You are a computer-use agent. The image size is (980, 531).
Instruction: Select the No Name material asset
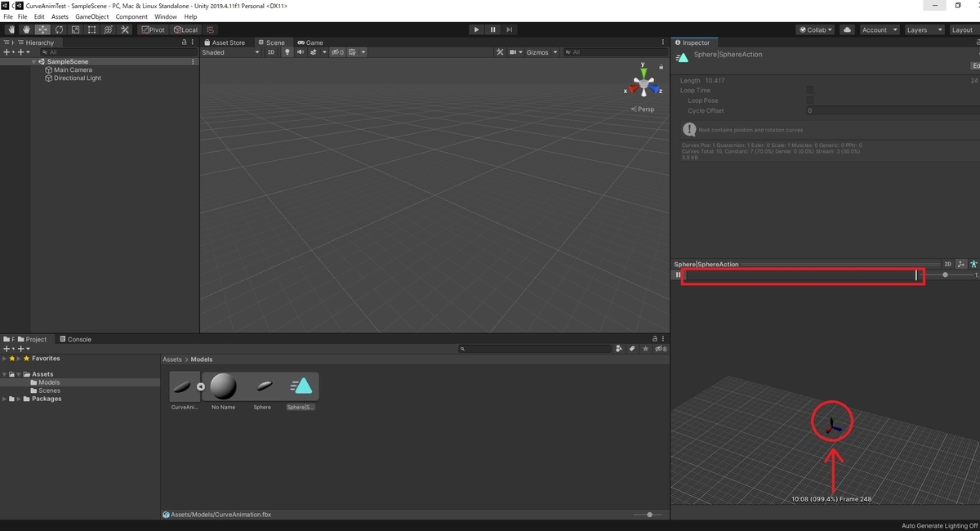[x=223, y=391]
